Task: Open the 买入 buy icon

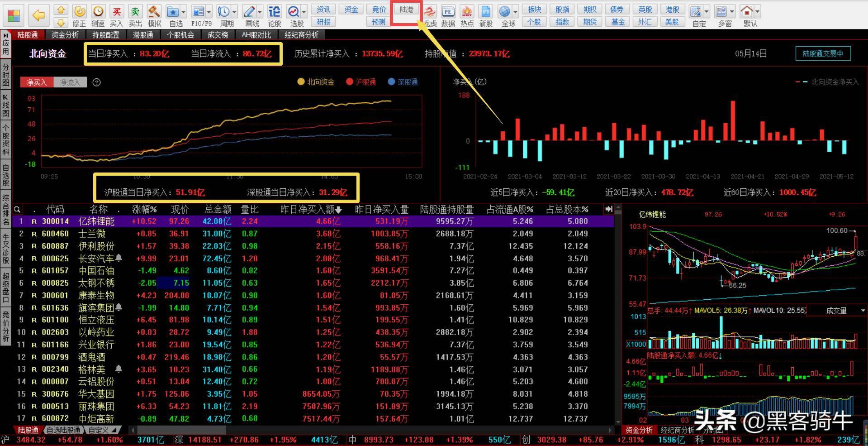Action: 117,15
